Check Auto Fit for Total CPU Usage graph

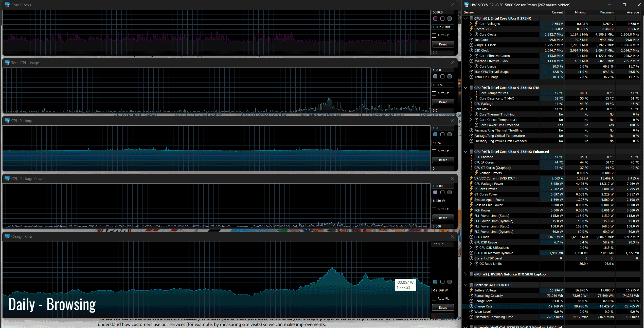pyautogui.click(x=434, y=93)
